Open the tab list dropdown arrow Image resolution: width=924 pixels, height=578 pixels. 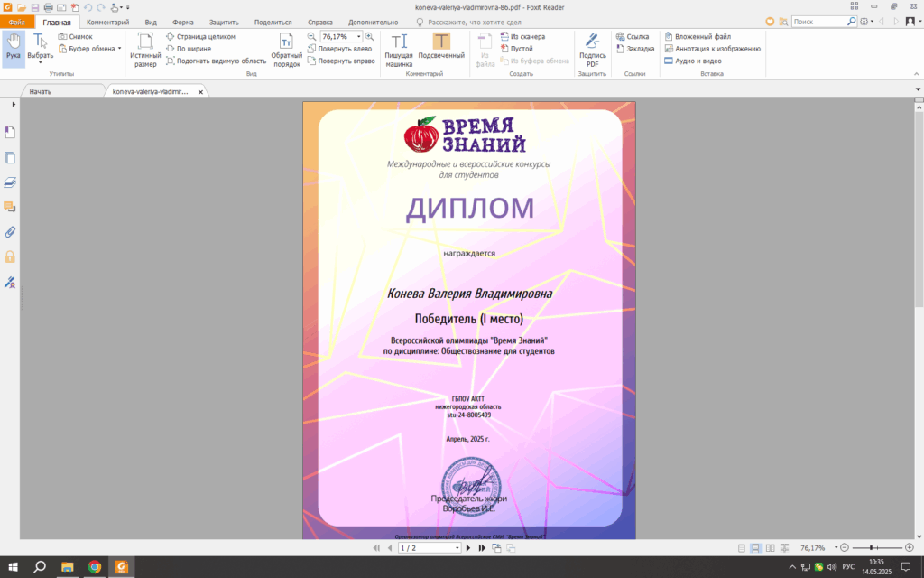tap(918, 89)
